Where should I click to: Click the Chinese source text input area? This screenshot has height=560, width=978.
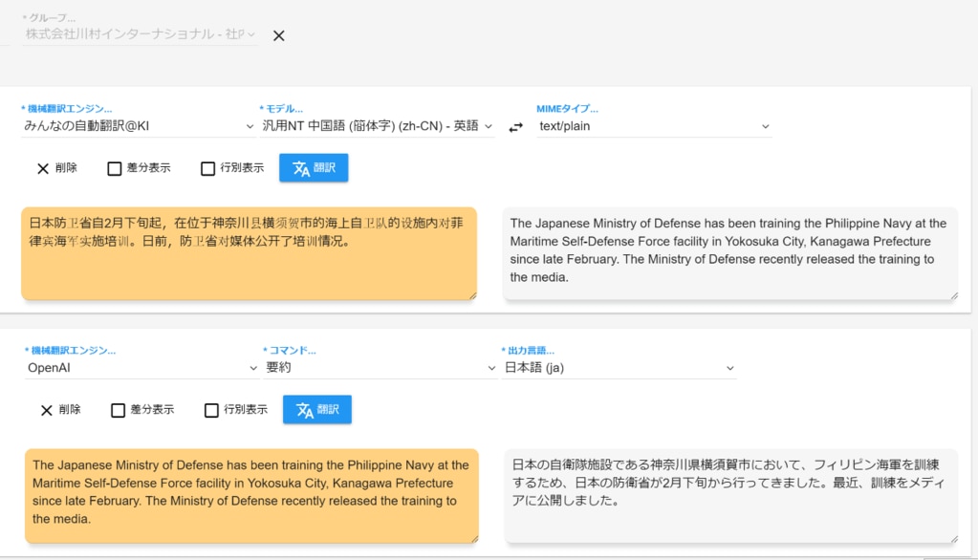coord(249,251)
